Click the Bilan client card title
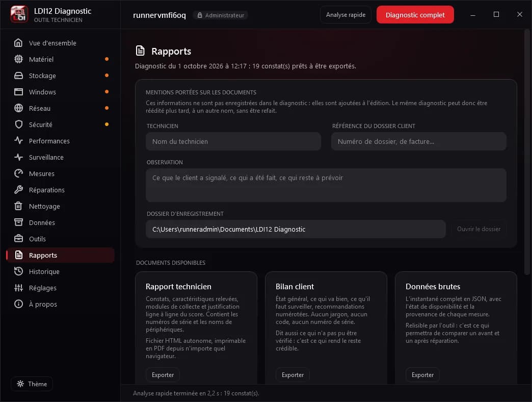 click(x=295, y=287)
